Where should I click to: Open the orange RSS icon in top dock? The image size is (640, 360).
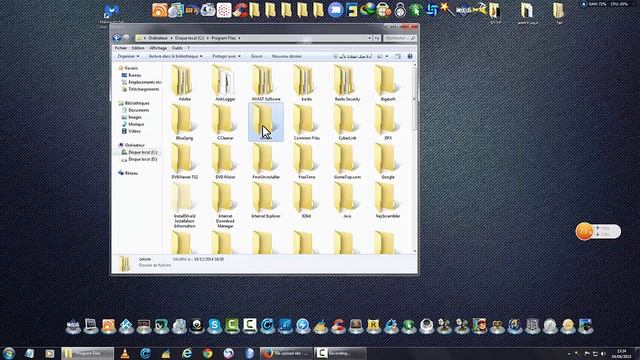159,10
